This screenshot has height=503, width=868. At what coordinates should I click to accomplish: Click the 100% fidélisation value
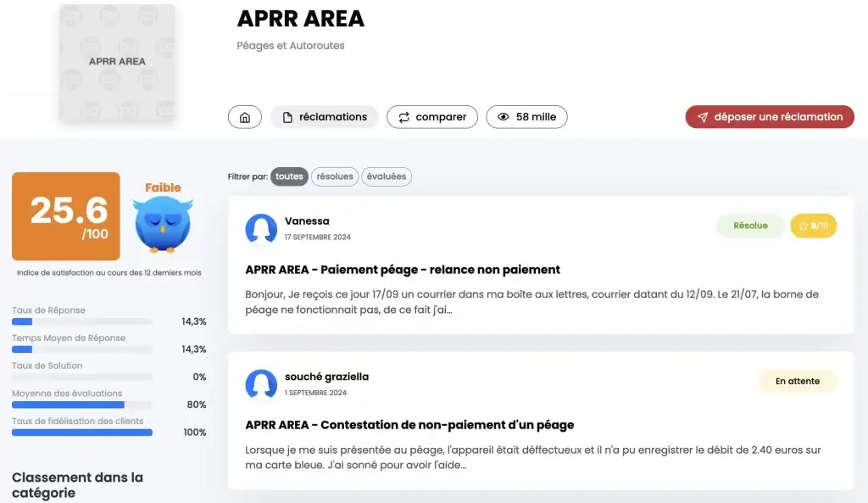[195, 432]
